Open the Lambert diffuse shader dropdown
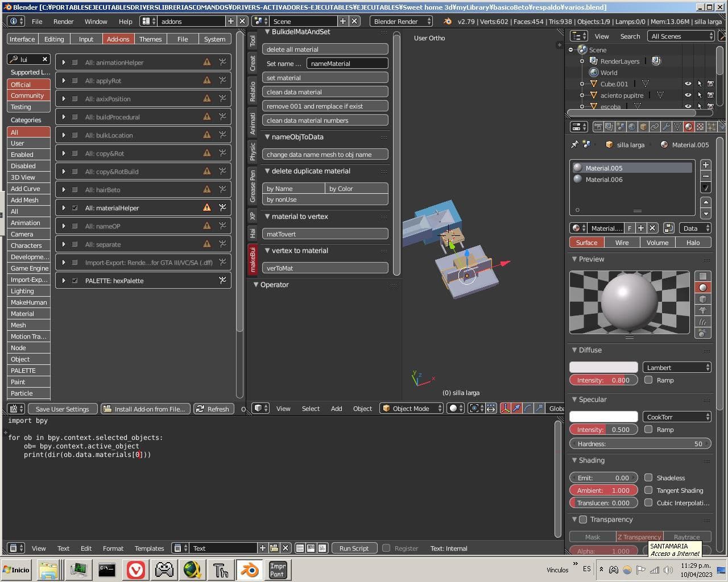728x582 pixels. pos(677,367)
